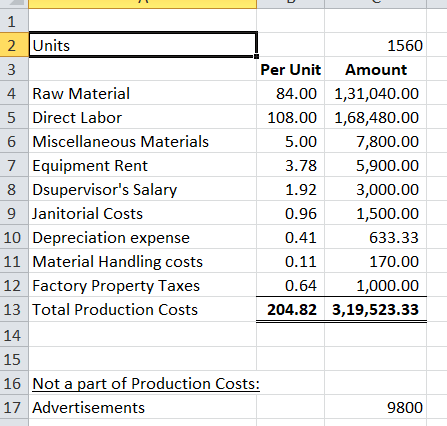Select the 3,000.00 amount cell
Screen dimensions: 447x426
point(375,189)
